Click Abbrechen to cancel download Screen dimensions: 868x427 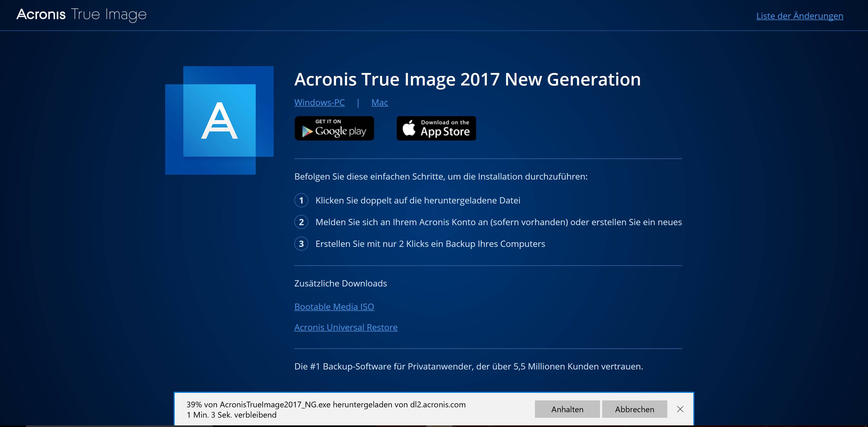coord(634,409)
